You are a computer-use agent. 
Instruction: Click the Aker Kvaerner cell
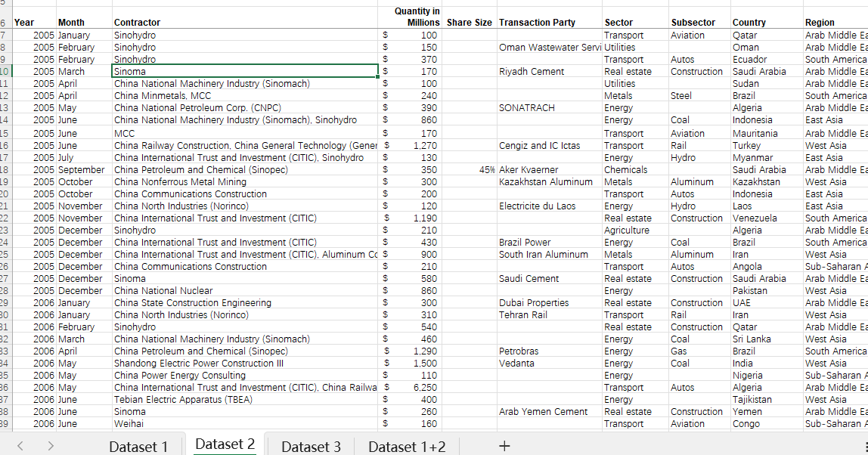[x=550, y=170]
